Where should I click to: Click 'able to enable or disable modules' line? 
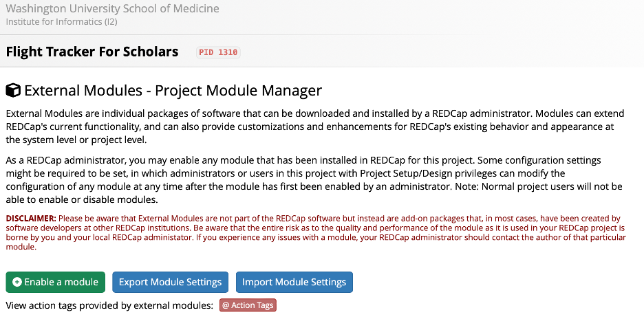click(82, 200)
